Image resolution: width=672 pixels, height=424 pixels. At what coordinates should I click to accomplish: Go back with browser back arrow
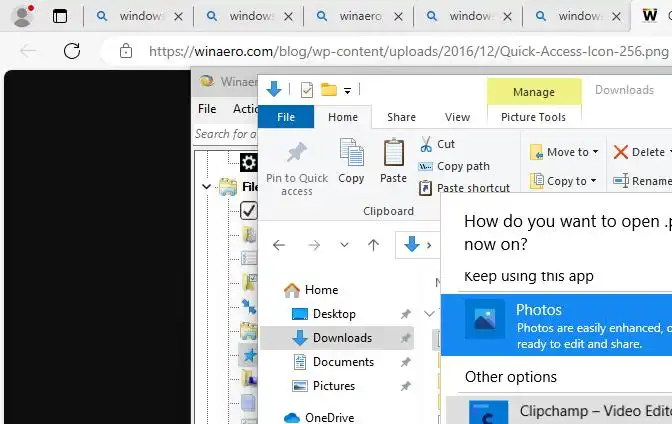tap(28, 51)
